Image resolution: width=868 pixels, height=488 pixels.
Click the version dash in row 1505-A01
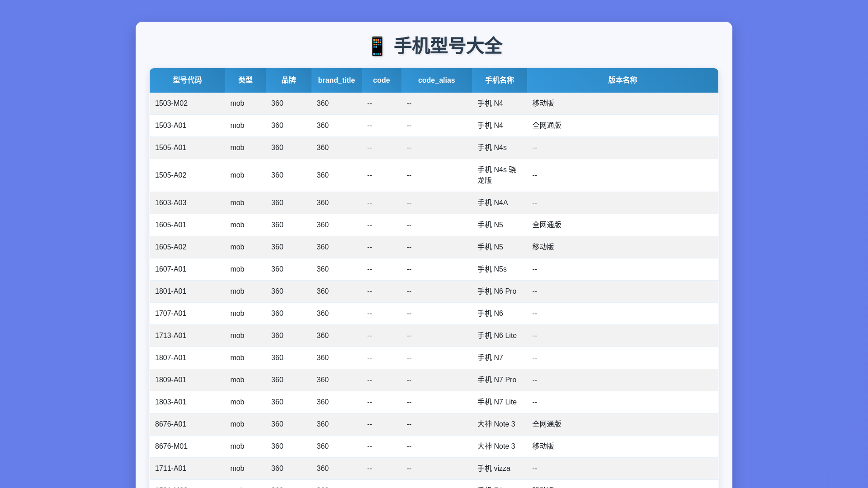coord(534,148)
